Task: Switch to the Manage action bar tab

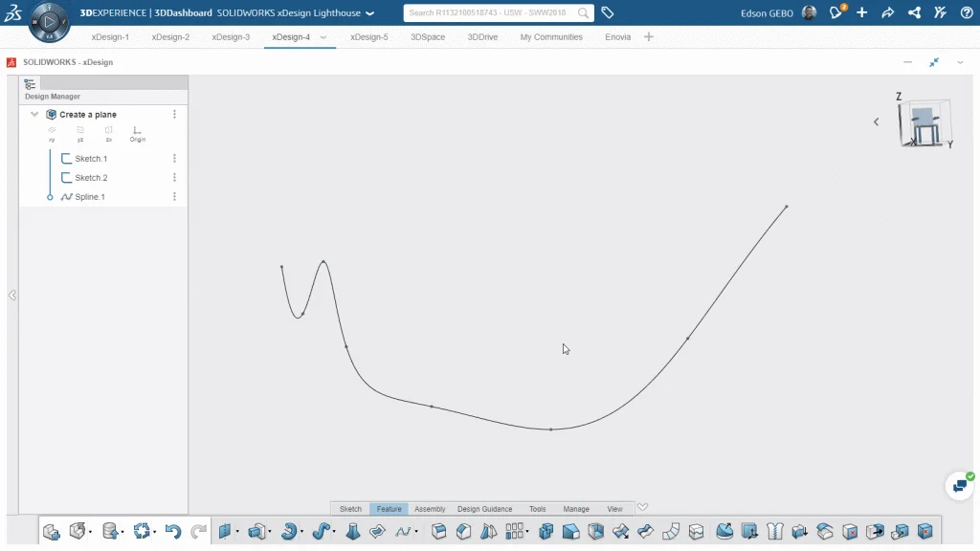Action: pyautogui.click(x=576, y=509)
